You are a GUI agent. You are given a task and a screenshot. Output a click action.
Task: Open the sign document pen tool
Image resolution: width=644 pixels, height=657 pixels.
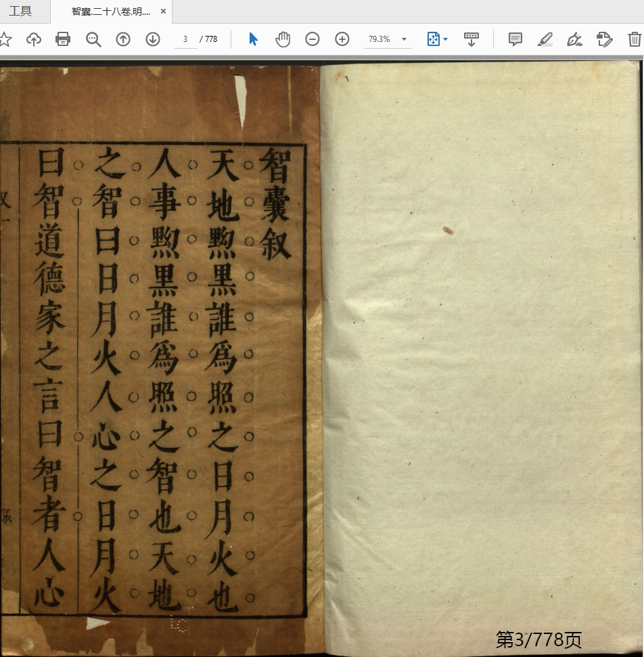tap(574, 39)
